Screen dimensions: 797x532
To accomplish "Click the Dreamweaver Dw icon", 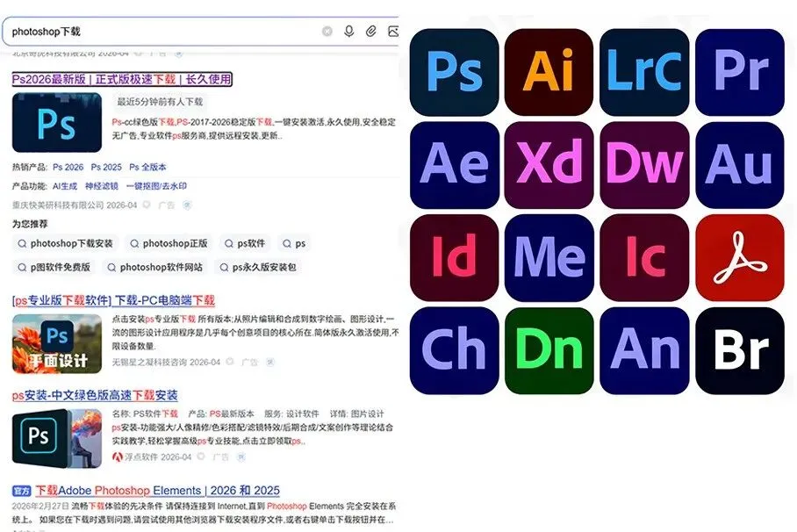I will coord(644,165).
